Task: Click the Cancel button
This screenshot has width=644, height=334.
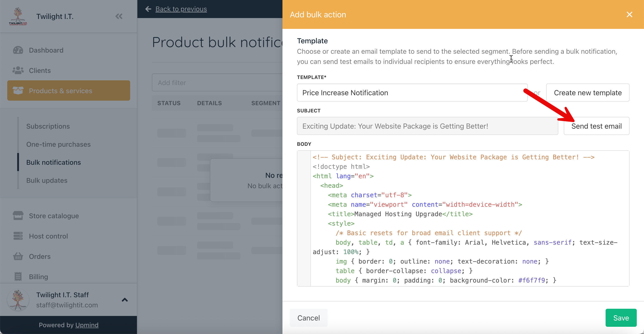Action: 308,318
